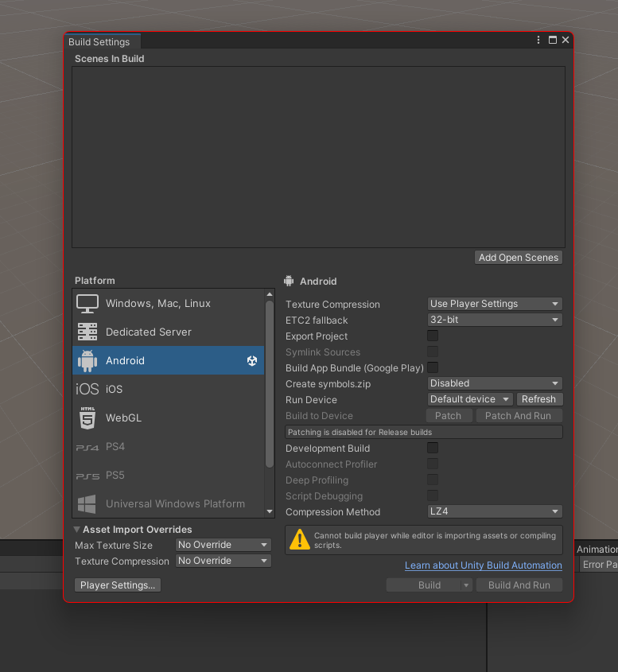Maximize the Build Settings window
This screenshot has height=672, width=618.
[553, 40]
